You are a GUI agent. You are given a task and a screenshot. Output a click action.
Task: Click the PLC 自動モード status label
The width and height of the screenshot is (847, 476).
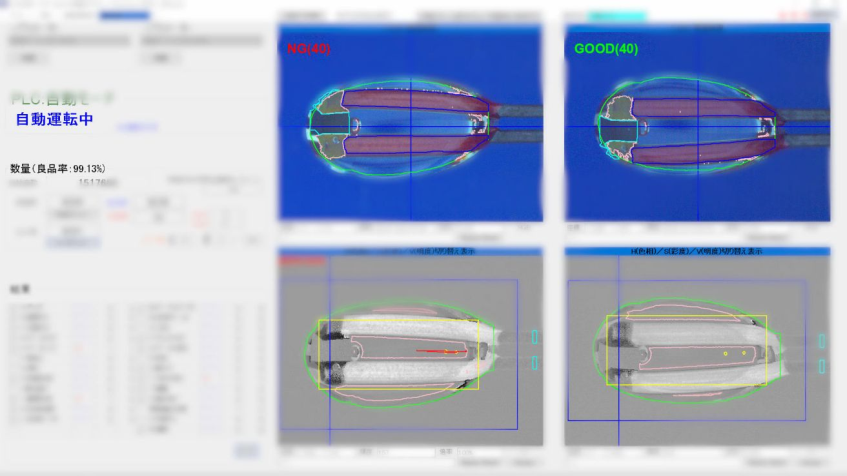[62, 98]
